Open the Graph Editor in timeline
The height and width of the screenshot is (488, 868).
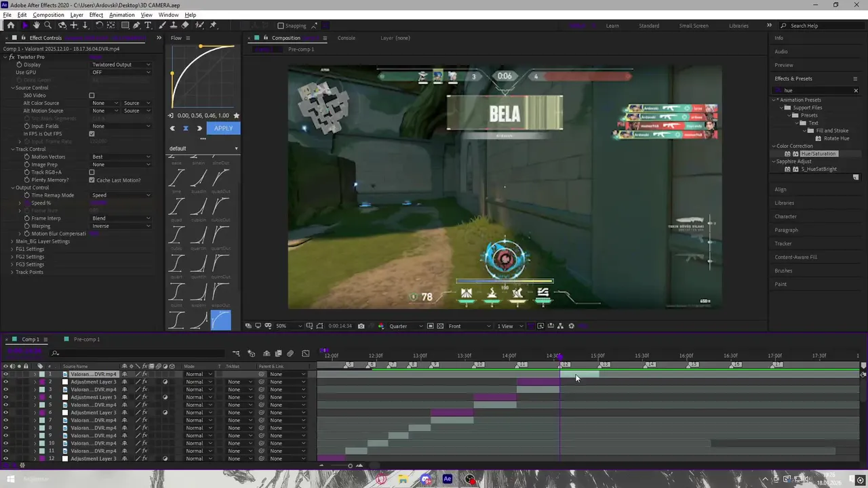tap(305, 353)
